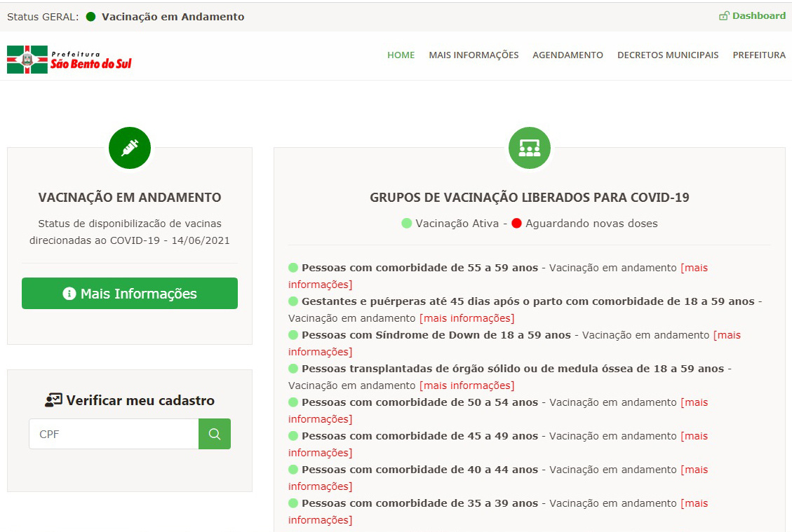Viewport: 792px width, 532px height.
Task: Click the green group people icon
Action: (529, 148)
